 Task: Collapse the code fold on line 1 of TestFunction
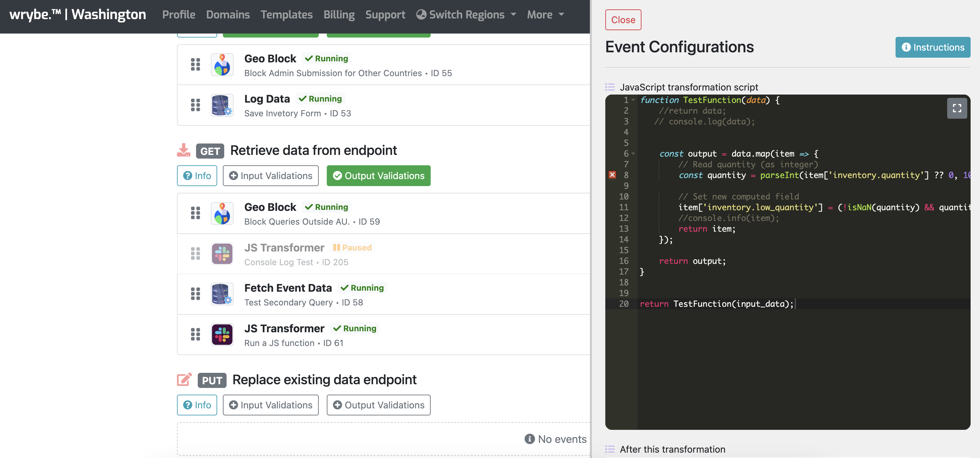pos(633,100)
